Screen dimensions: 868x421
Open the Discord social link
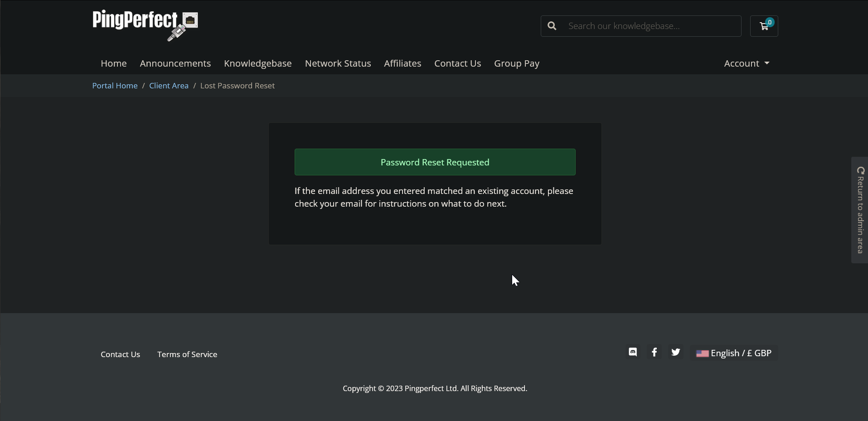(633, 352)
